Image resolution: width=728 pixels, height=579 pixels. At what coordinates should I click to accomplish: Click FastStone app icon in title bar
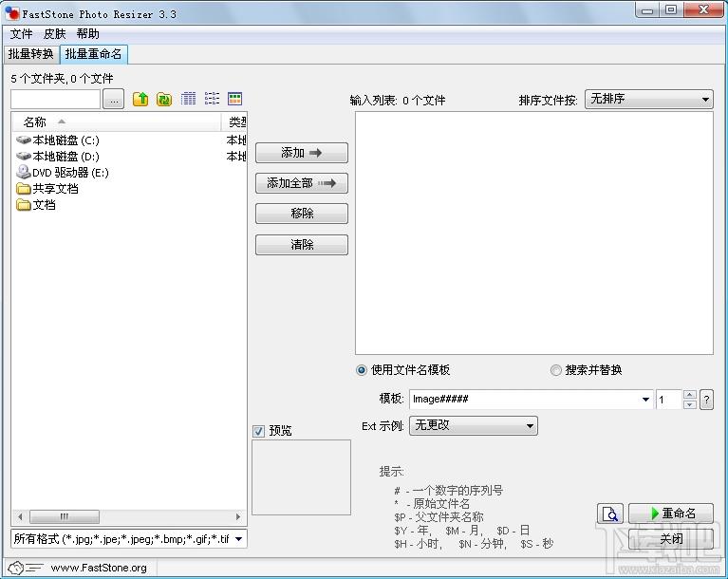click(x=11, y=13)
